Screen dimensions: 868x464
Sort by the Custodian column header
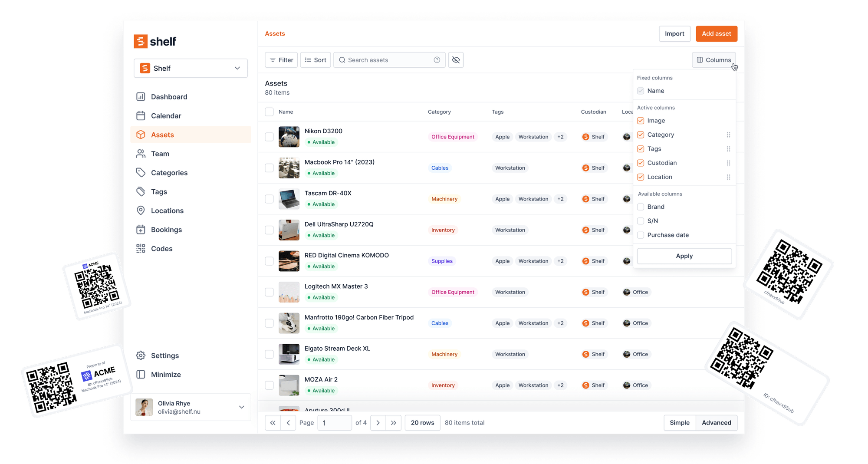click(593, 112)
